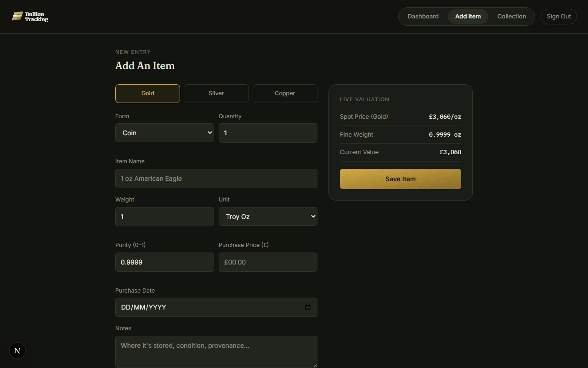The width and height of the screenshot is (588, 368).
Task: Click the Bullion Tracking gold bar logo
Action: point(17,17)
